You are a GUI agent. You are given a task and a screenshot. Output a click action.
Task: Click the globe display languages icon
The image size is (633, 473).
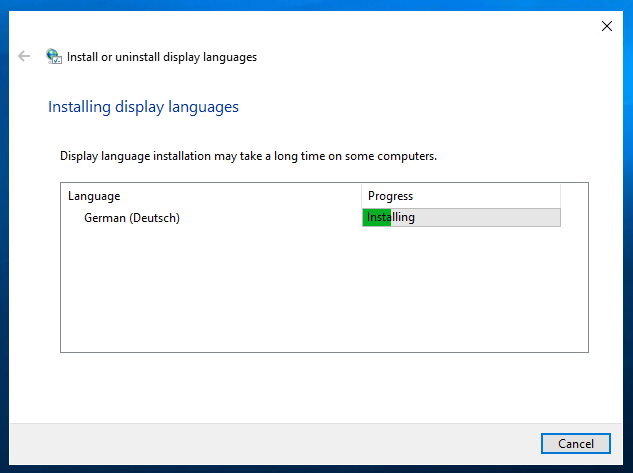54,57
